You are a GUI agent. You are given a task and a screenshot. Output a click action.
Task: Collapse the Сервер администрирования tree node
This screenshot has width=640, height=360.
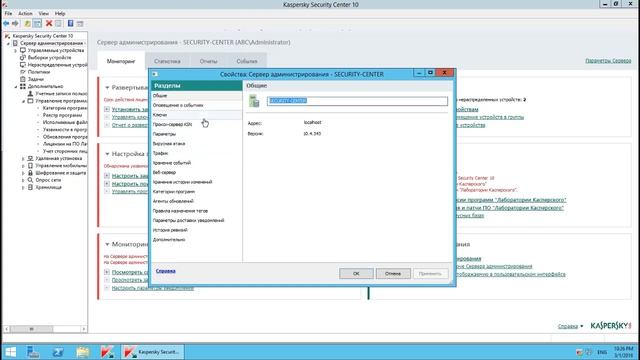(8, 43)
